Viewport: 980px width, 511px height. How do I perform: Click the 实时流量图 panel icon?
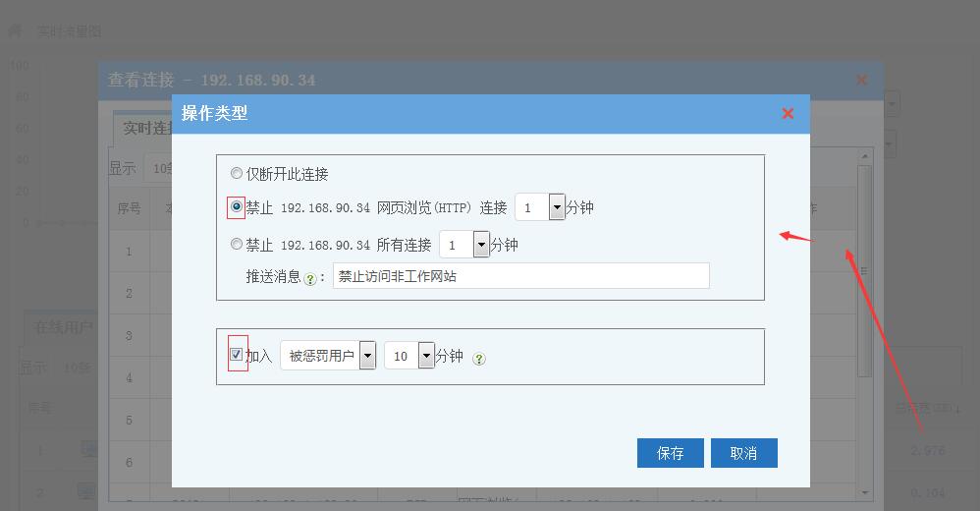(x=15, y=31)
